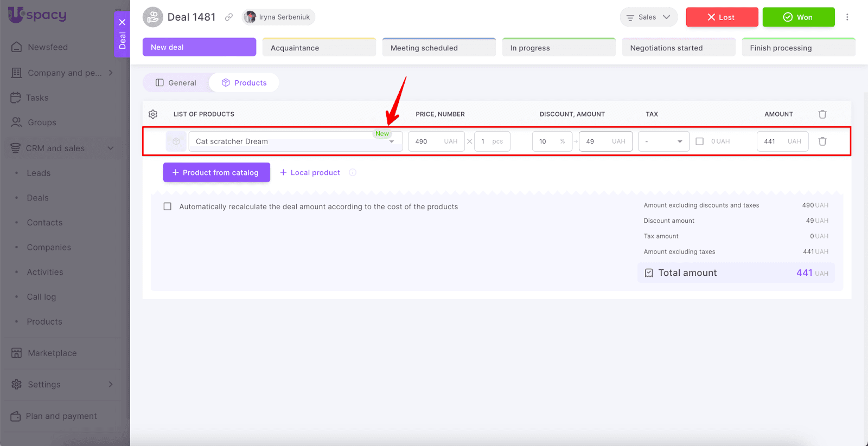Toggle the Total amount checkbox icon
868x446 pixels.
click(x=649, y=273)
